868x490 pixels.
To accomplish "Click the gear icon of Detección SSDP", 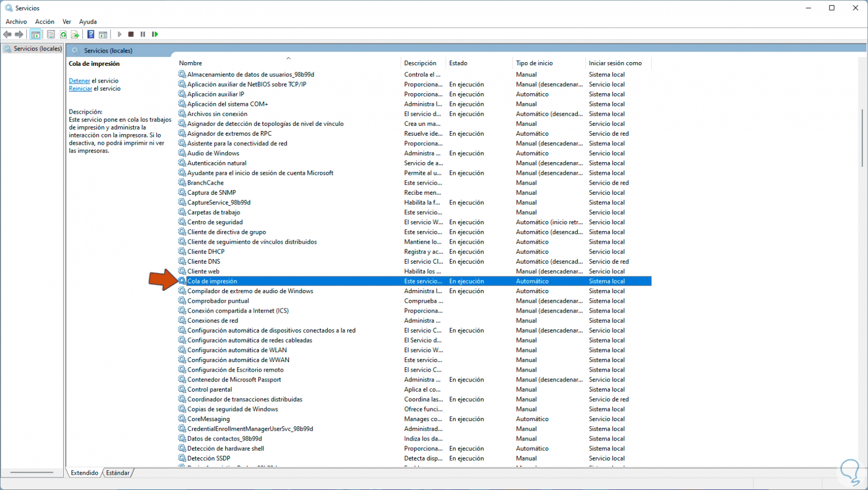I will click(182, 458).
